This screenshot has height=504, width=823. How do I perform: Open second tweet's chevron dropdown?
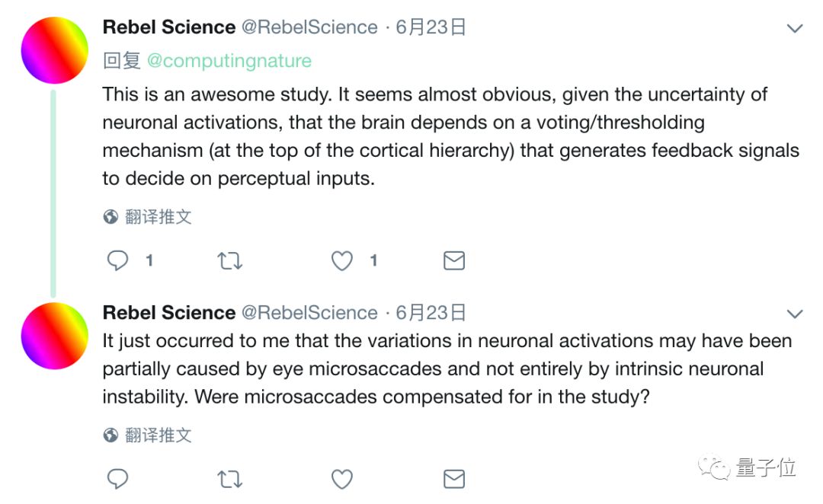(795, 314)
